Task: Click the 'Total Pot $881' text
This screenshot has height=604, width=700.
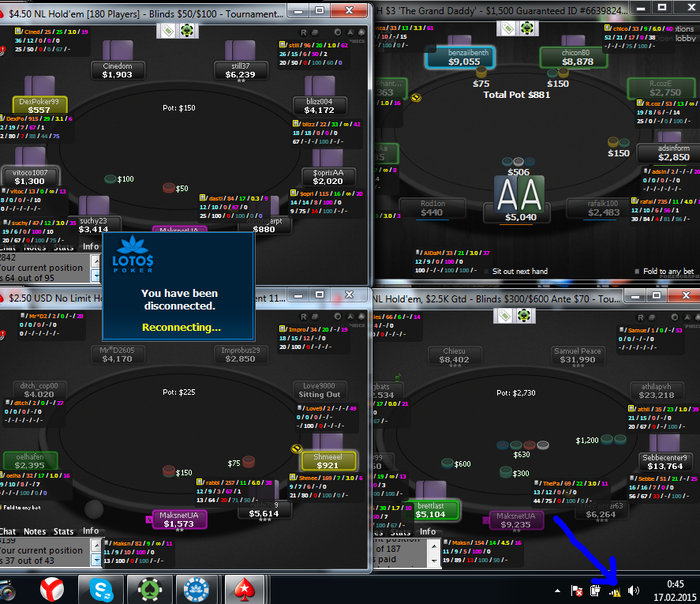Action: 517,95
